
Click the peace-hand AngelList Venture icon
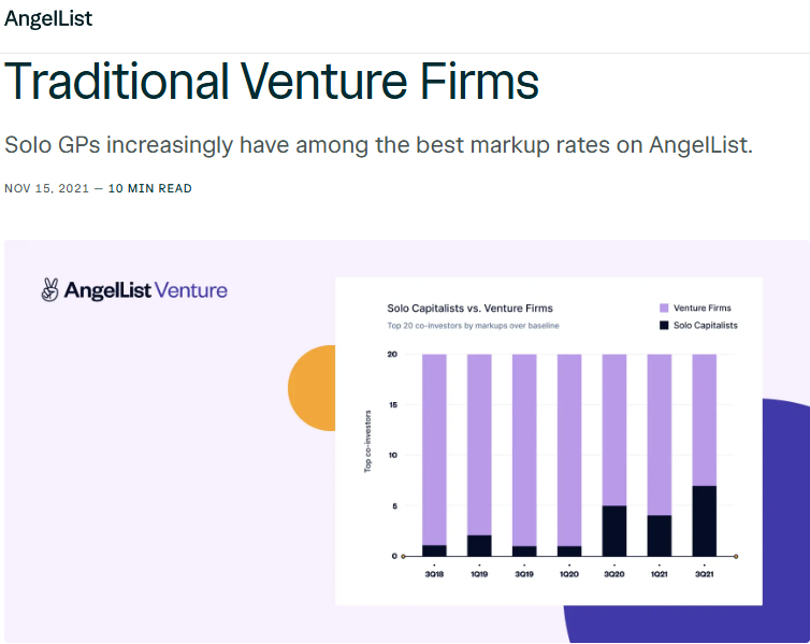click(x=50, y=290)
